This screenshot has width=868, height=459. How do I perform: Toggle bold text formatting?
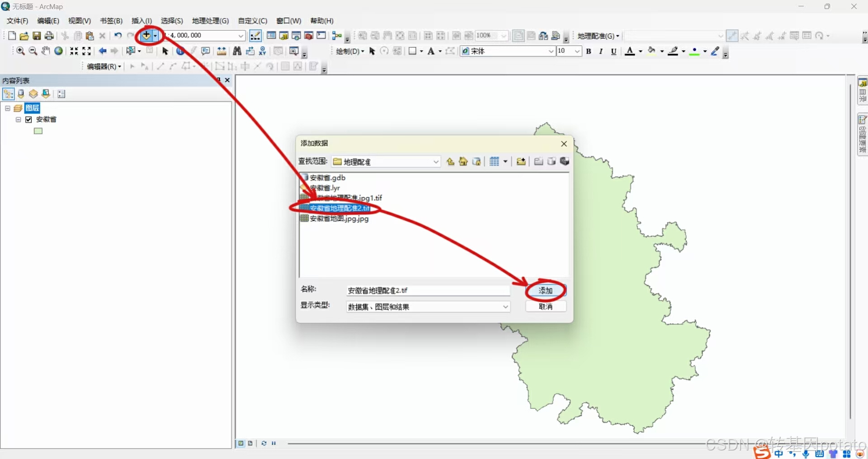(589, 52)
